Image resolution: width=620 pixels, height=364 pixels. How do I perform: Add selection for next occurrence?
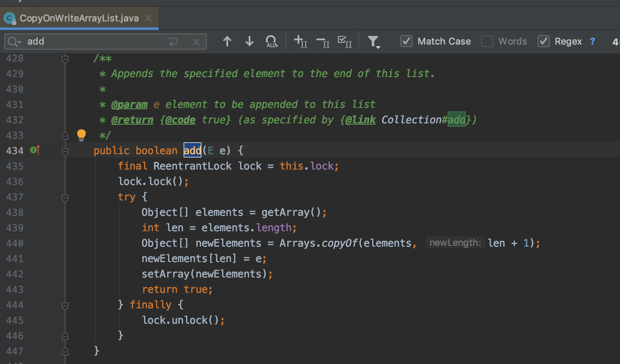[x=300, y=42]
